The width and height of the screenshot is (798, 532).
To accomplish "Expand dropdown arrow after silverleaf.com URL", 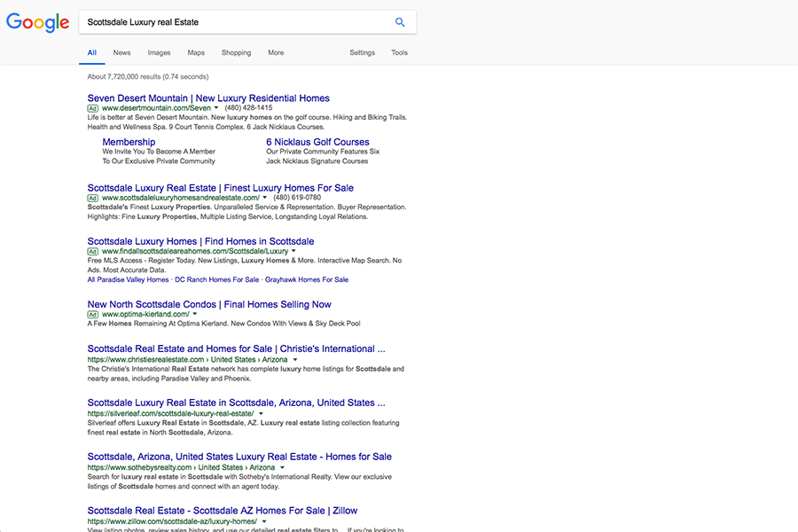I will click(x=261, y=413).
